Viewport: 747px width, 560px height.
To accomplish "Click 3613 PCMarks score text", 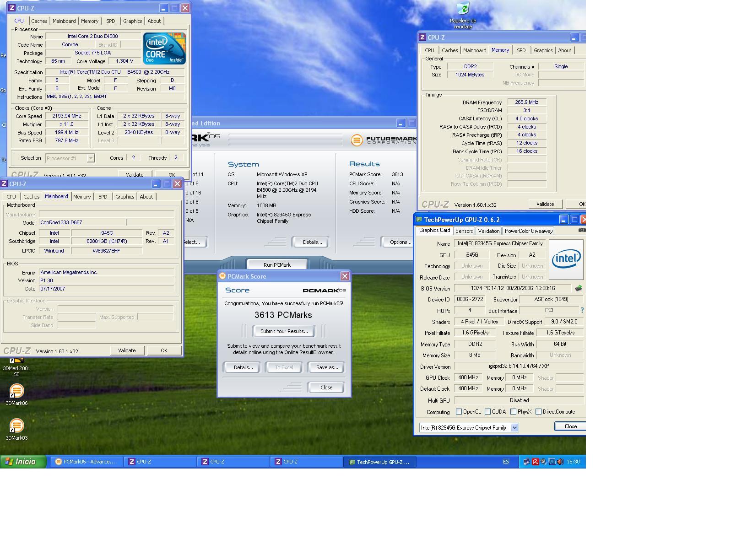I will click(283, 315).
